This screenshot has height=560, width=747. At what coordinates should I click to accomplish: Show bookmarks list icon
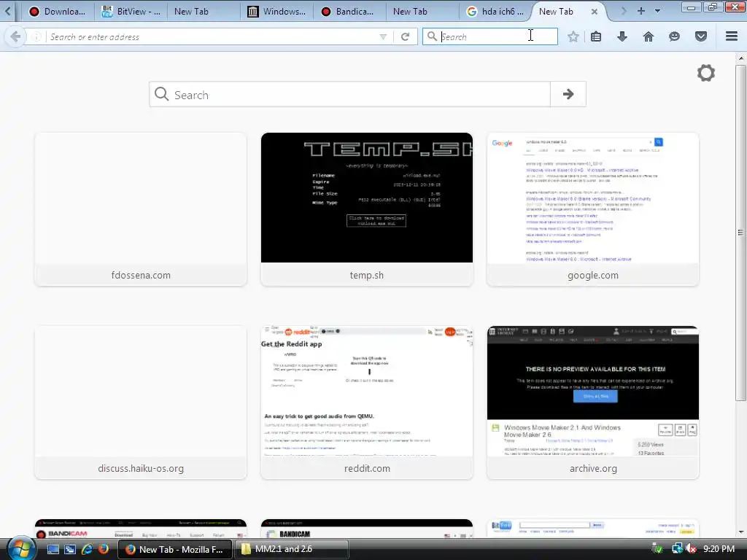click(596, 36)
